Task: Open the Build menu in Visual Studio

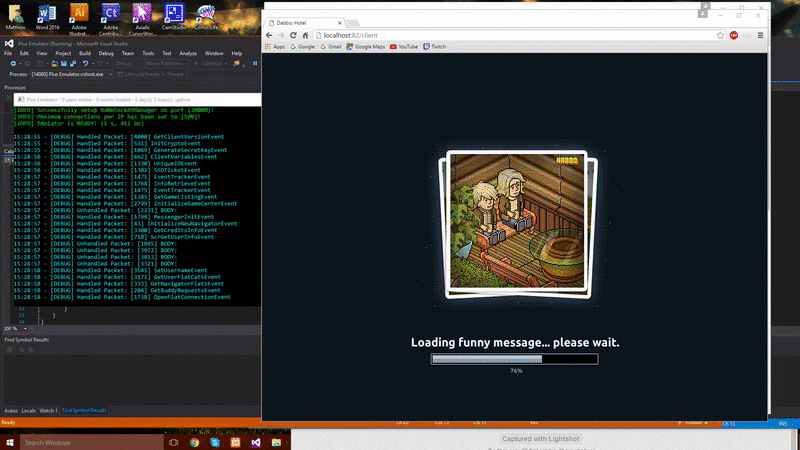Action: tap(85, 53)
